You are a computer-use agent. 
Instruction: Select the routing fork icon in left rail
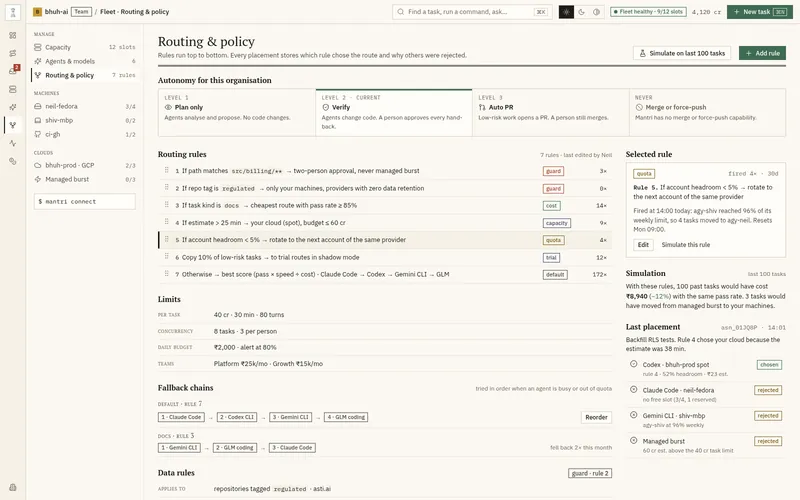[x=13, y=125]
